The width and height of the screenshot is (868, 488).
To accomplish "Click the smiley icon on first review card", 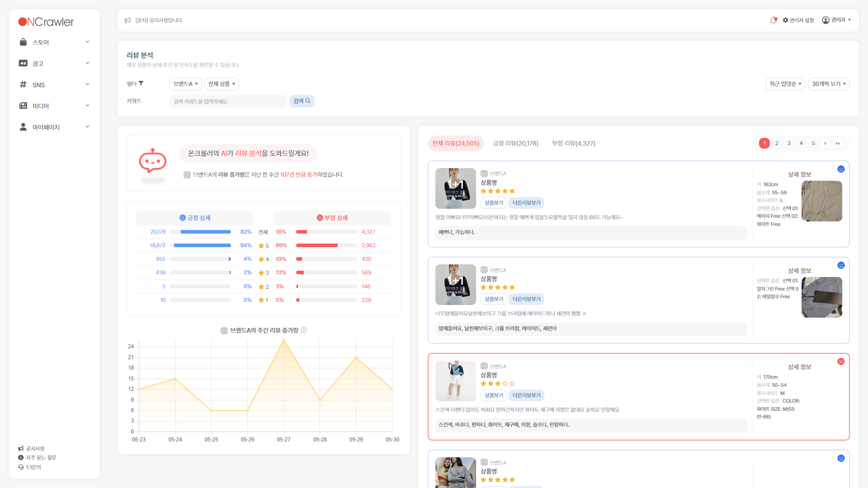I will [x=841, y=169].
